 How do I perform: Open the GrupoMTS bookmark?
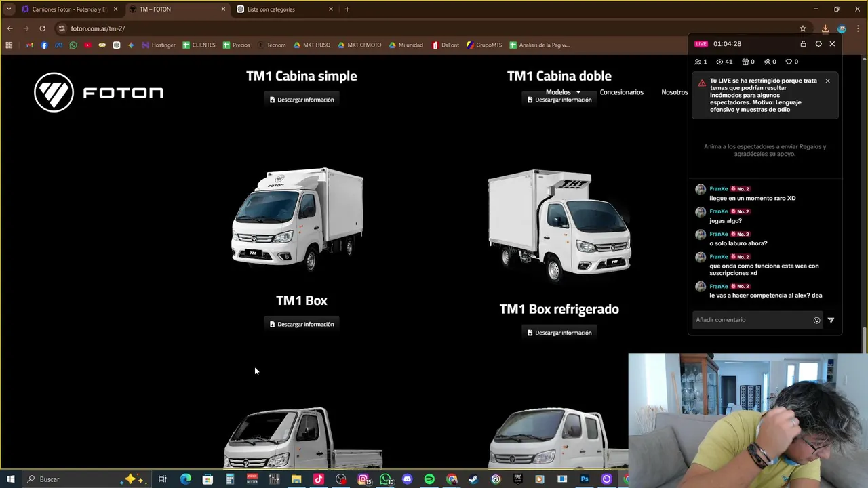[484, 45]
